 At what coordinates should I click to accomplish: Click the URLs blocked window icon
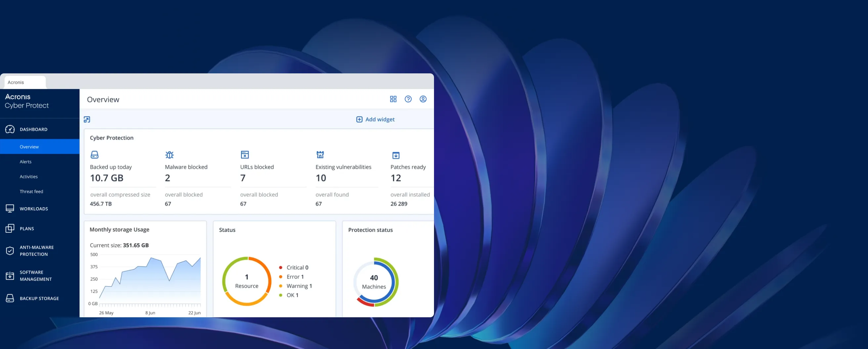pos(245,155)
